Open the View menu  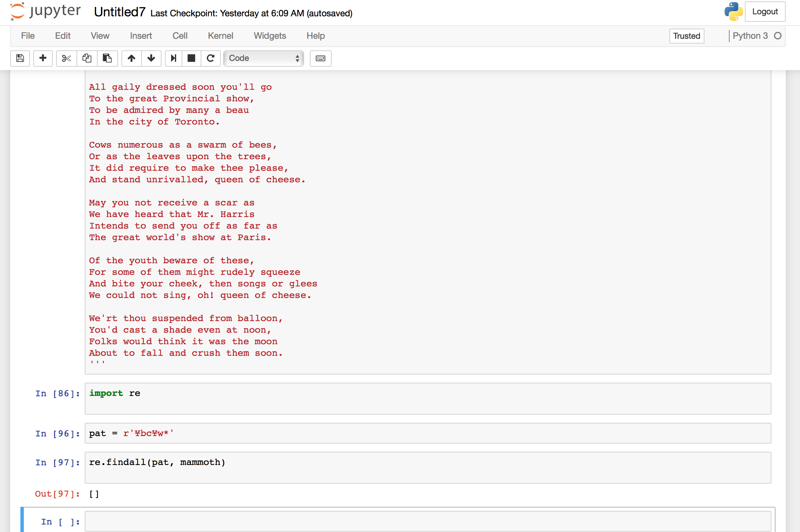[100, 36]
